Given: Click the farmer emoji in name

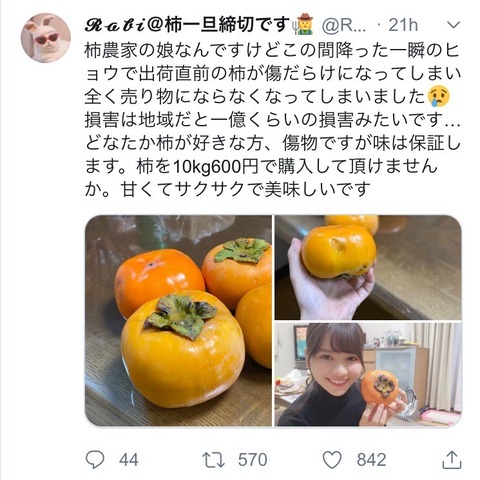Looking at the screenshot, I should click(x=302, y=25).
